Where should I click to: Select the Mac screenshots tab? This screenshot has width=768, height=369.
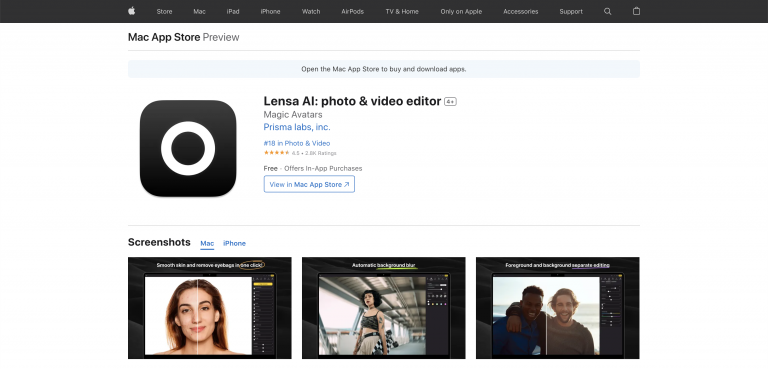coord(207,244)
